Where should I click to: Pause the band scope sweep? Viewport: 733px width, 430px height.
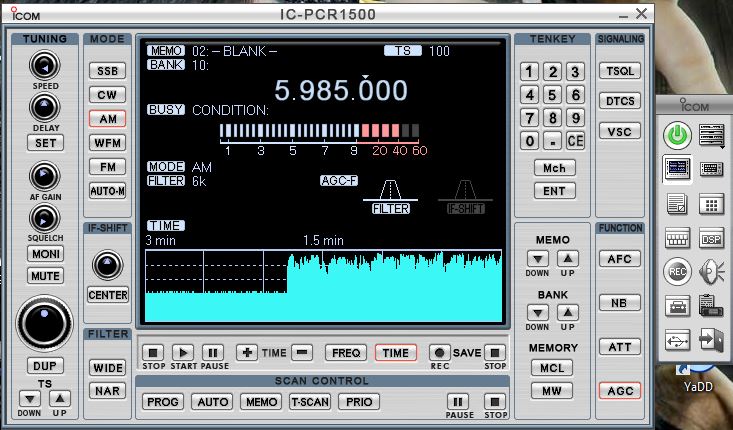point(213,353)
